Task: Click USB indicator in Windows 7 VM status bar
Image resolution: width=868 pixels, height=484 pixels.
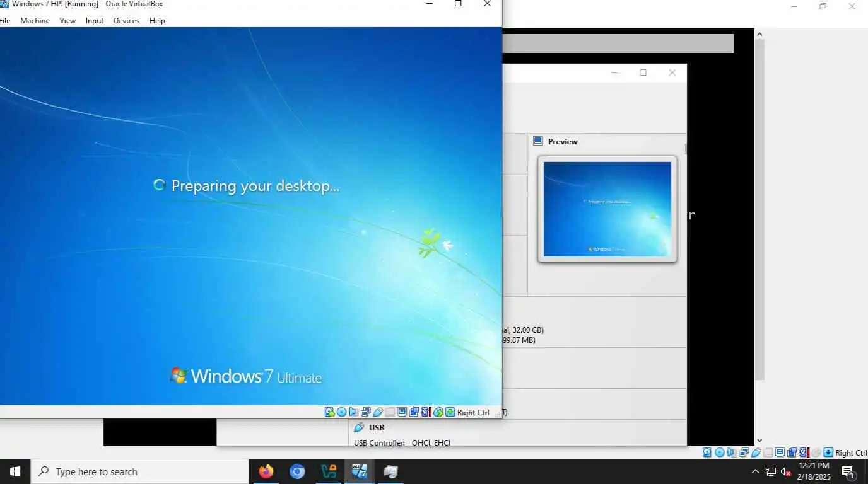Action: [x=378, y=412]
